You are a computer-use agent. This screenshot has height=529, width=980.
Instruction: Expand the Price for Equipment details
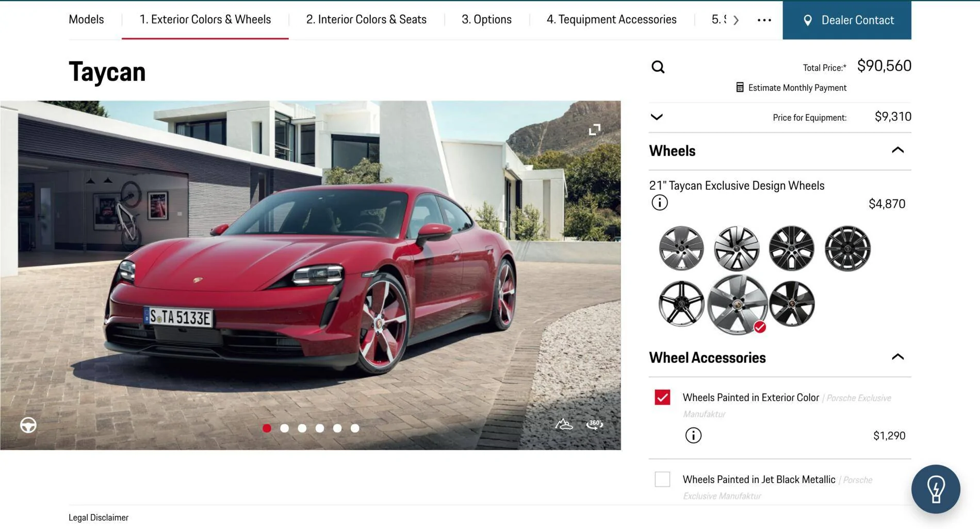(x=657, y=117)
